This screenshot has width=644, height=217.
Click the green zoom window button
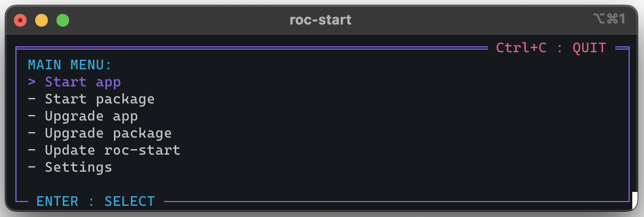coord(63,20)
